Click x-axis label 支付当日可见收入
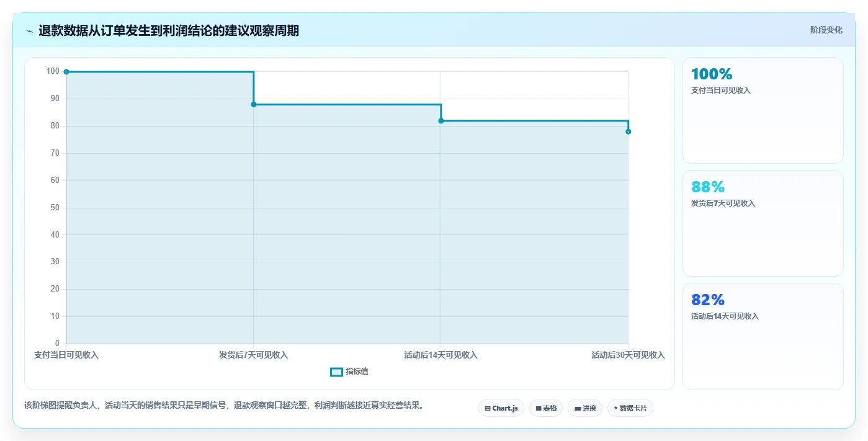 click(66, 355)
